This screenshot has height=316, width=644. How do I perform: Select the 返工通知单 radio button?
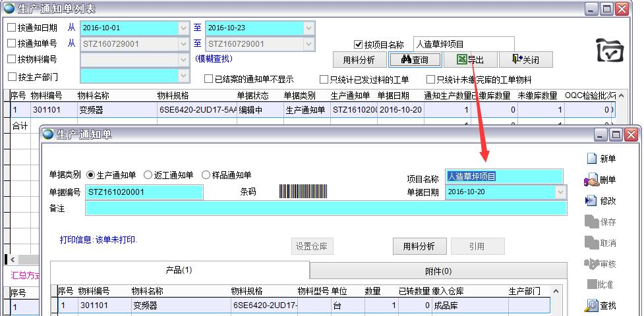coord(148,175)
